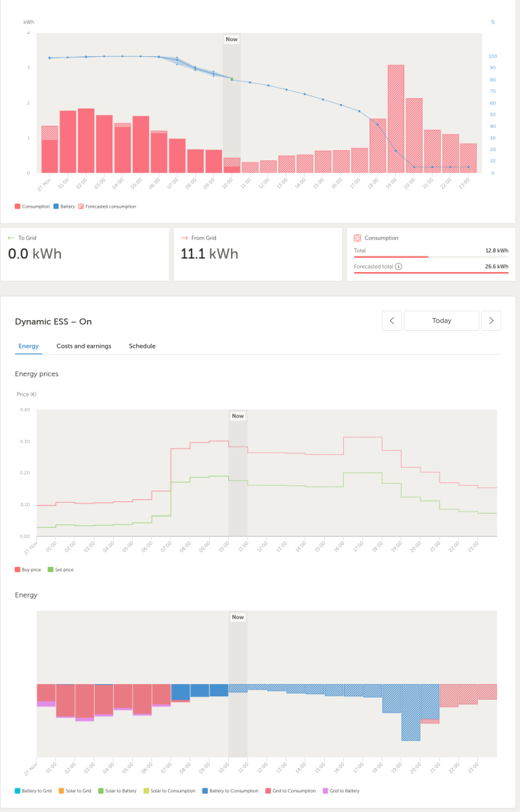Toggle Forecasted consumption legend entry

tap(107, 206)
